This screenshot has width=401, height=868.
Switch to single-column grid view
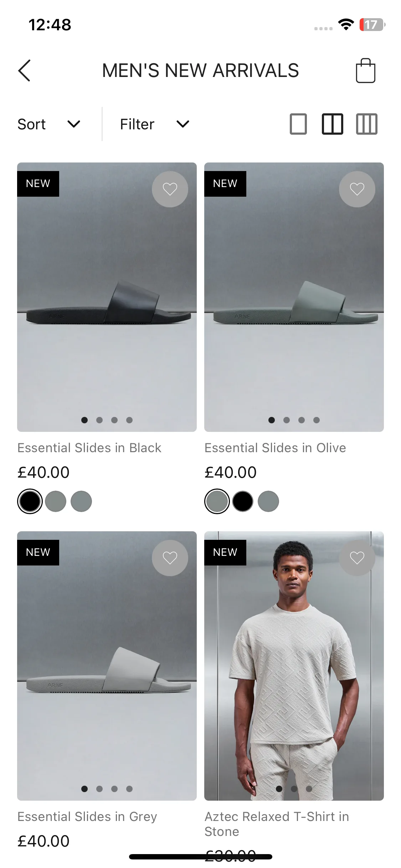coord(298,124)
